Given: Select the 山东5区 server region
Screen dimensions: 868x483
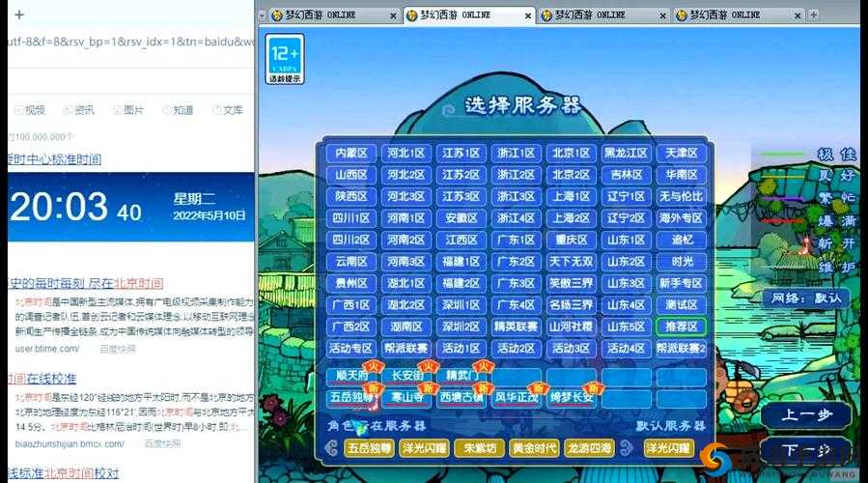Looking at the screenshot, I should pyautogui.click(x=626, y=327).
